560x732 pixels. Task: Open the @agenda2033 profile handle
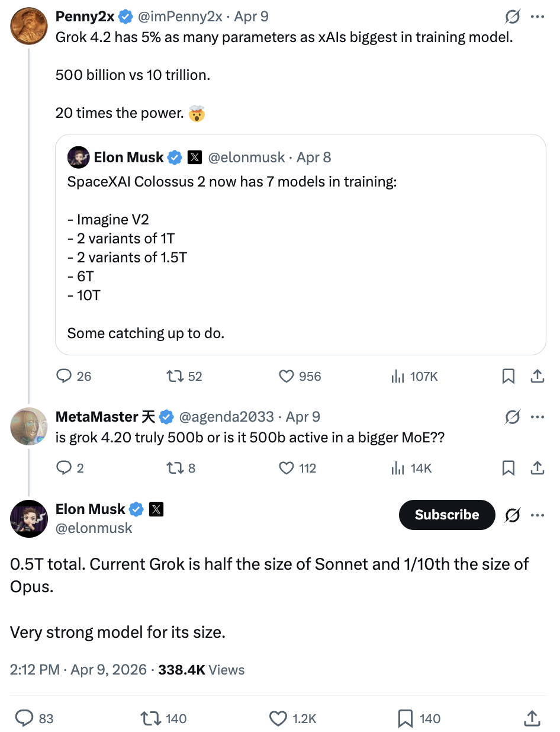(x=226, y=417)
